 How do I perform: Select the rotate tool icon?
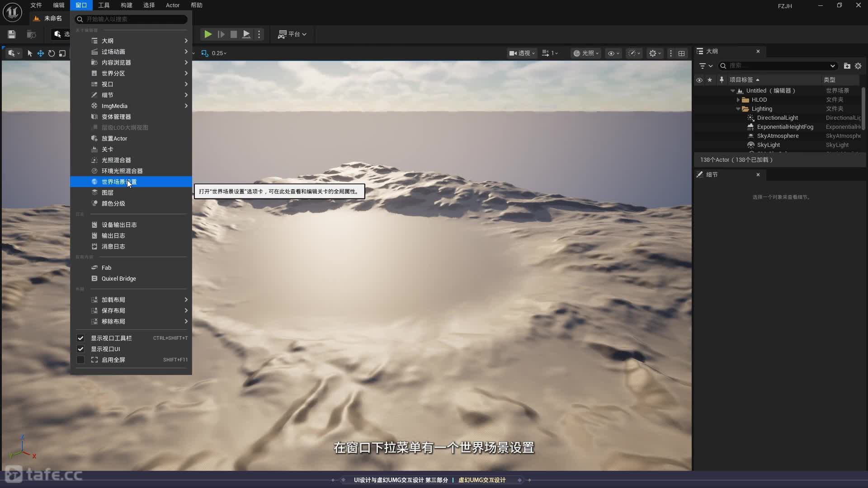52,53
